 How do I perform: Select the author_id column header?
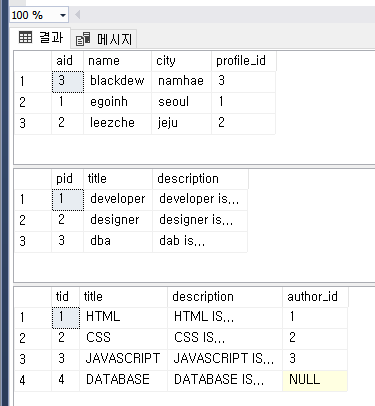(x=315, y=296)
